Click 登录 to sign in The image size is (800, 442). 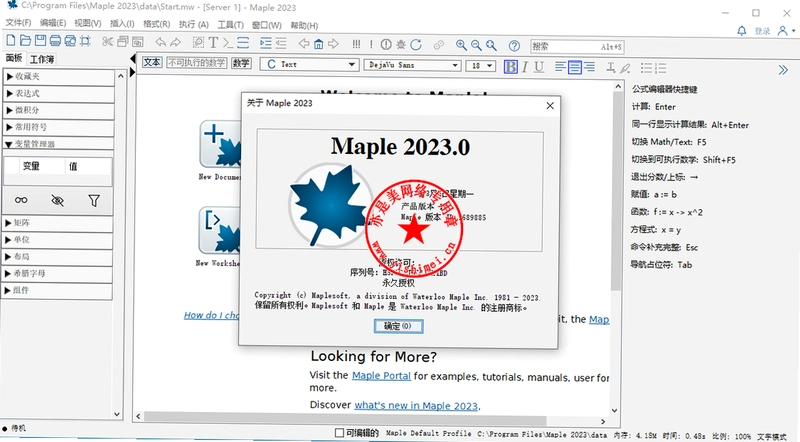[762, 31]
